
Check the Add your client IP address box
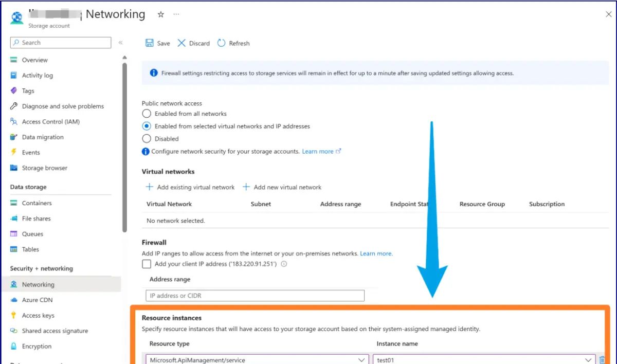147,264
